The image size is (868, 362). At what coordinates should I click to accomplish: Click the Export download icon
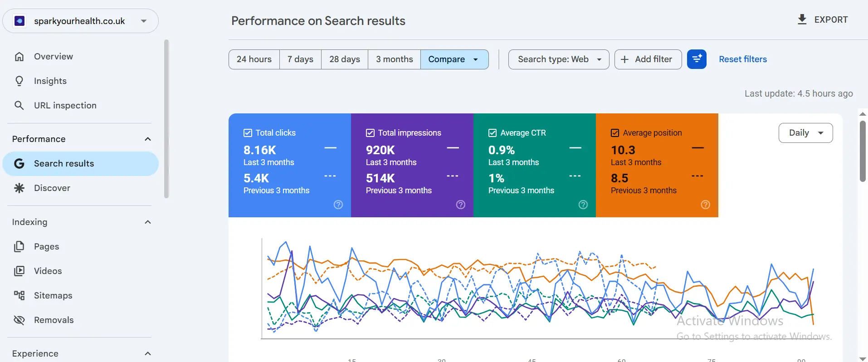point(802,20)
